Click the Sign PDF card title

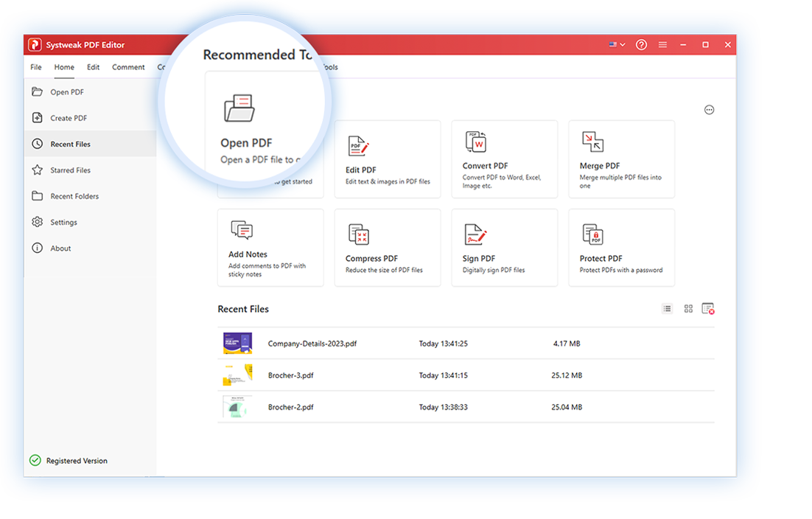[x=479, y=259]
